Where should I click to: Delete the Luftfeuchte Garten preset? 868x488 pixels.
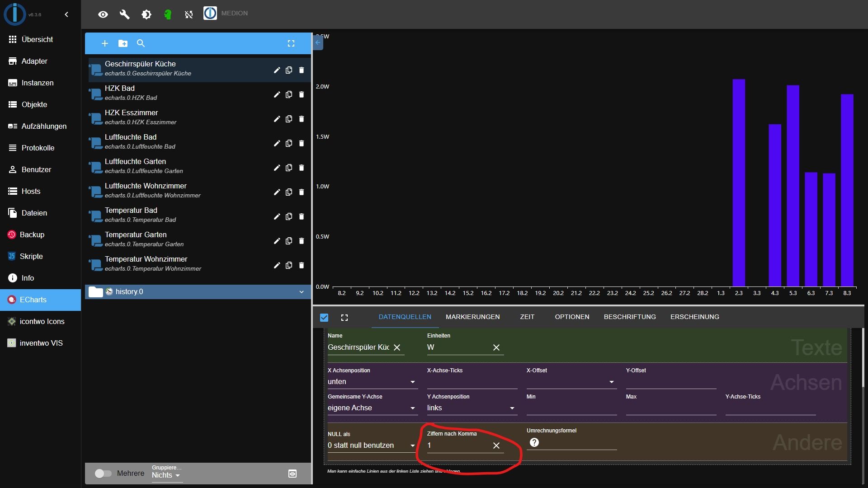301,168
